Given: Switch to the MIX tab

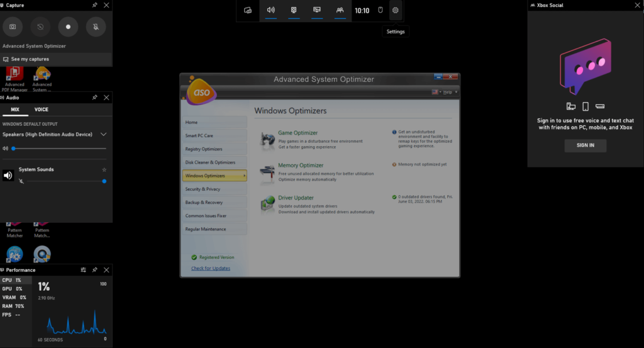Looking at the screenshot, I should coord(15,109).
